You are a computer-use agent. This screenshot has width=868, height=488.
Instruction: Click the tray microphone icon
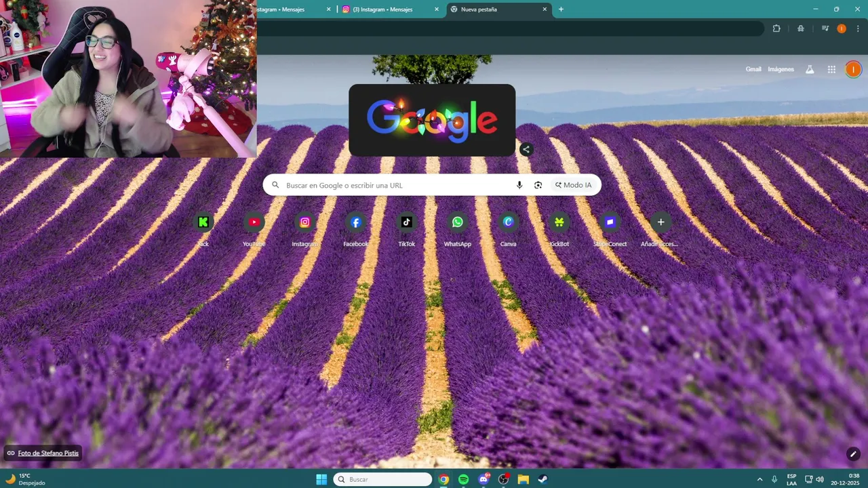[x=774, y=479]
